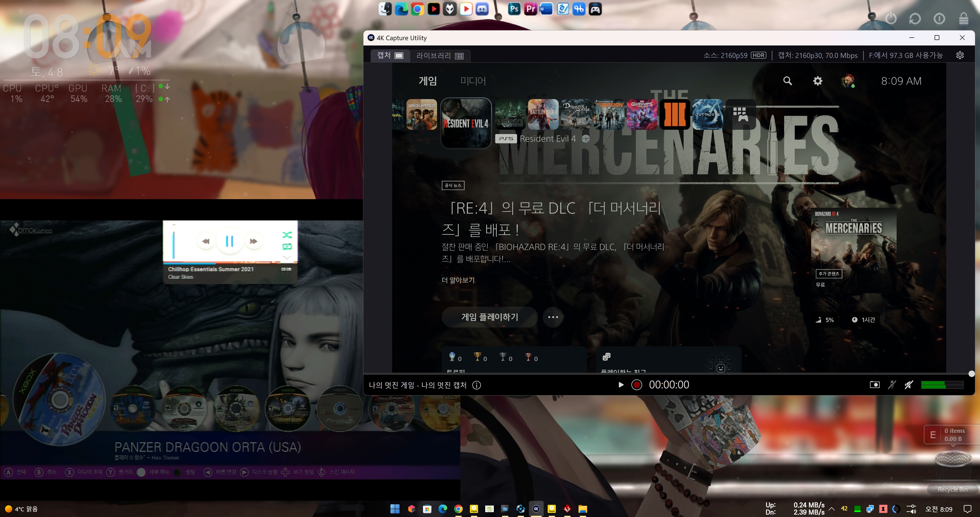The width and height of the screenshot is (980, 517).
Task: Open the info icon next to 나의 멋진 캡처
Action: point(476,385)
